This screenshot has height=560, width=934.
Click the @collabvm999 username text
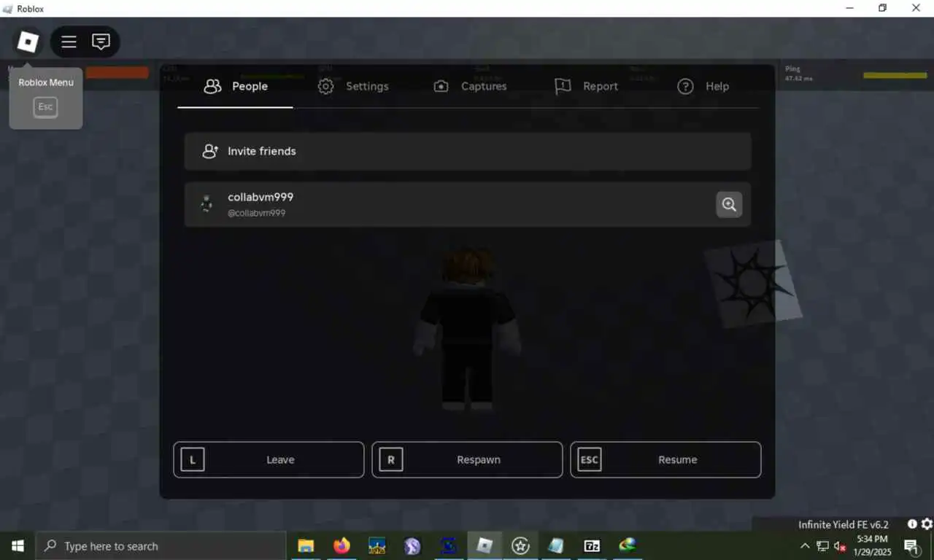click(256, 213)
